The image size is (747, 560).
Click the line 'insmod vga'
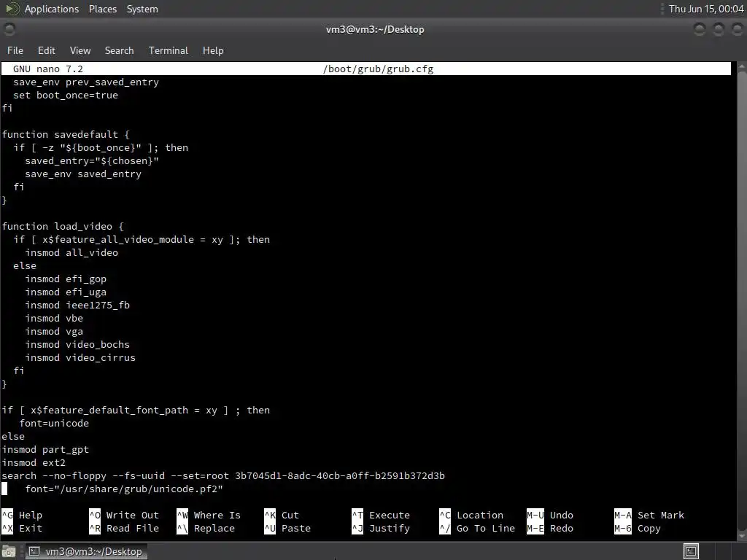pyautogui.click(x=54, y=332)
